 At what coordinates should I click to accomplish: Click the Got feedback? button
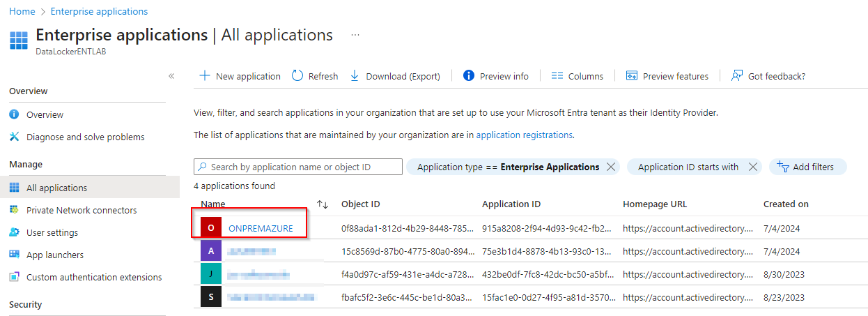pyautogui.click(x=768, y=76)
